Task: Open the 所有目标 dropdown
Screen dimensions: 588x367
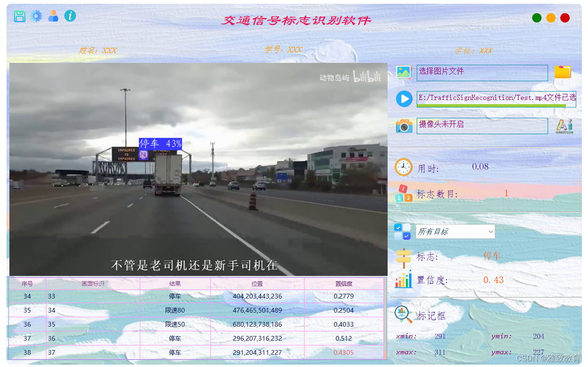Action: [455, 231]
